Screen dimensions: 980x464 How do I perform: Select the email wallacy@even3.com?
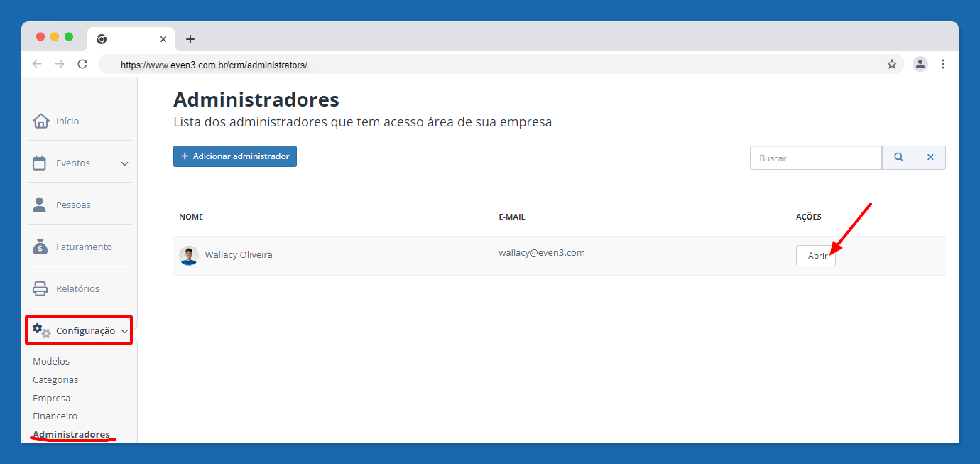542,252
